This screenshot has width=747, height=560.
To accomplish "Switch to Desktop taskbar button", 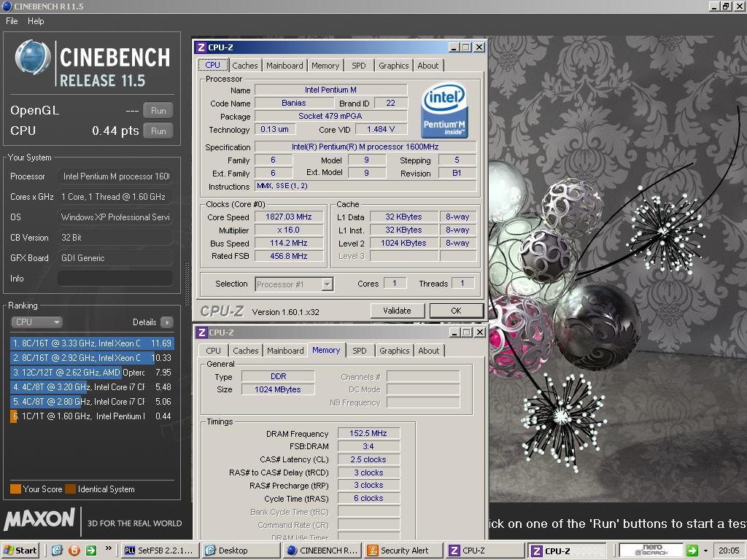I will point(241,551).
